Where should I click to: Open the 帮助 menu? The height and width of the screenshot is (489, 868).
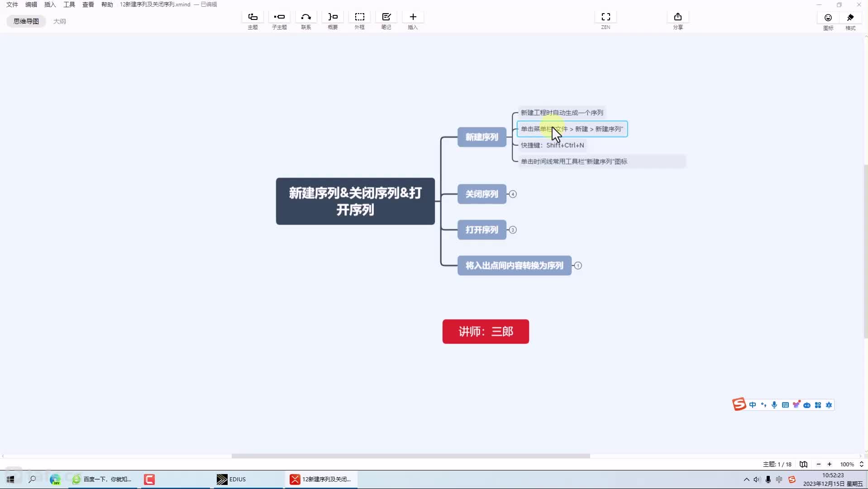(107, 5)
